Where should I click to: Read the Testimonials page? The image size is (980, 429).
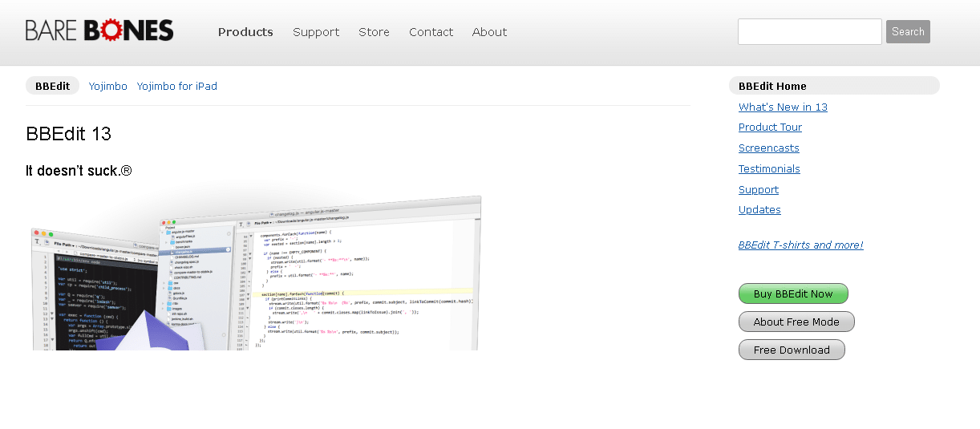[769, 169]
